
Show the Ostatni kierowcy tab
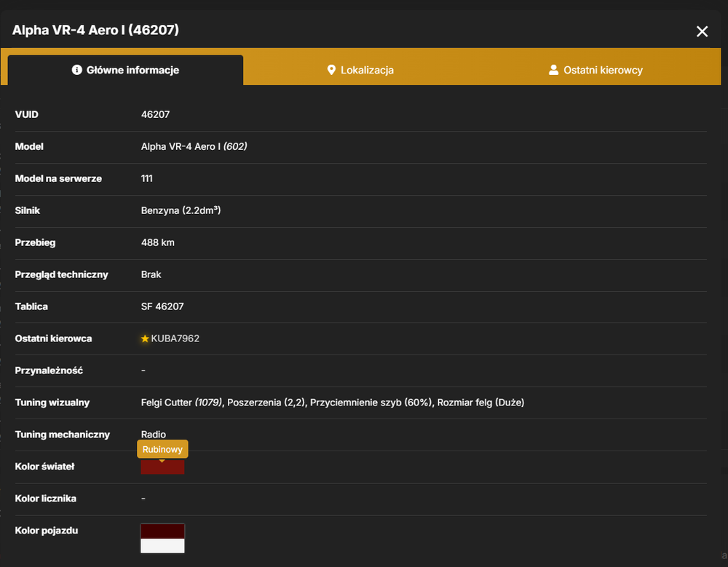click(x=596, y=70)
